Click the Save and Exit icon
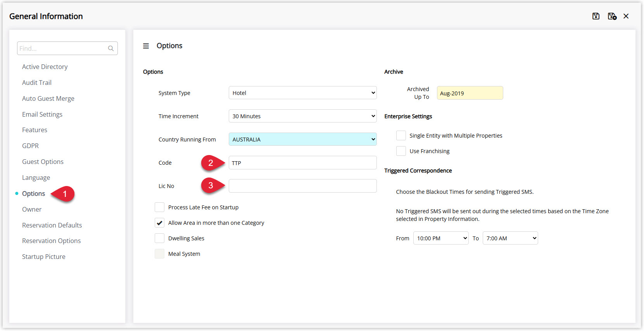Viewport: 644px width, 331px height. [x=612, y=16]
